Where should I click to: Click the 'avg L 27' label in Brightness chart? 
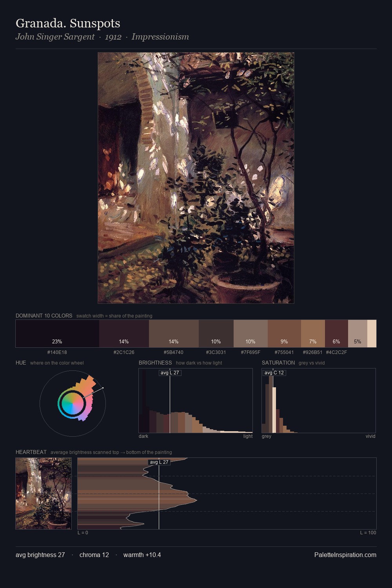[x=170, y=373]
